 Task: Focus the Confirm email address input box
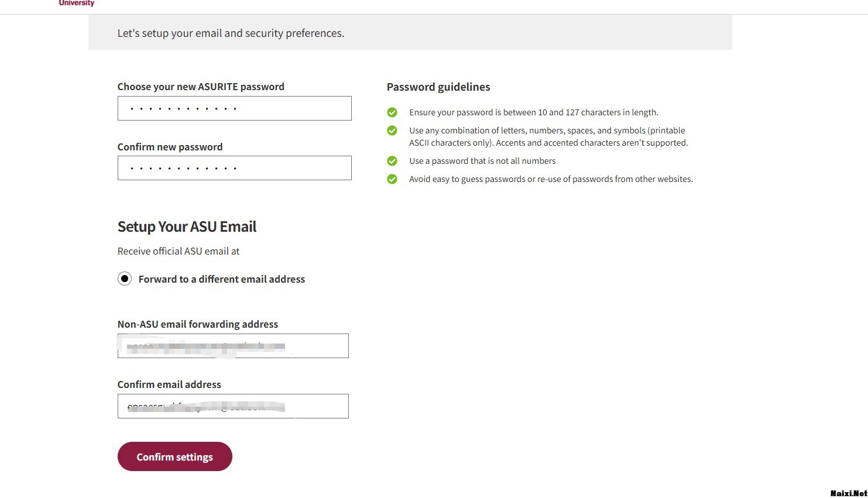coord(233,406)
